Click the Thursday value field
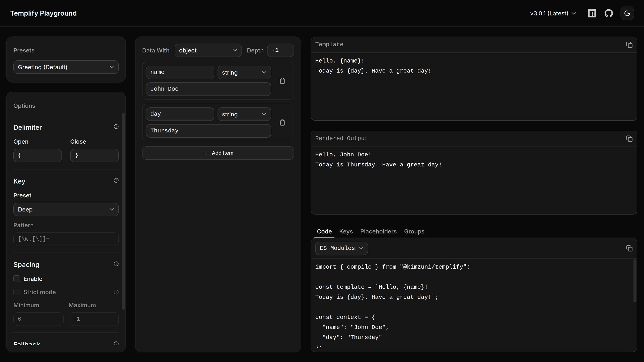This screenshot has height=362, width=644. pos(208,131)
